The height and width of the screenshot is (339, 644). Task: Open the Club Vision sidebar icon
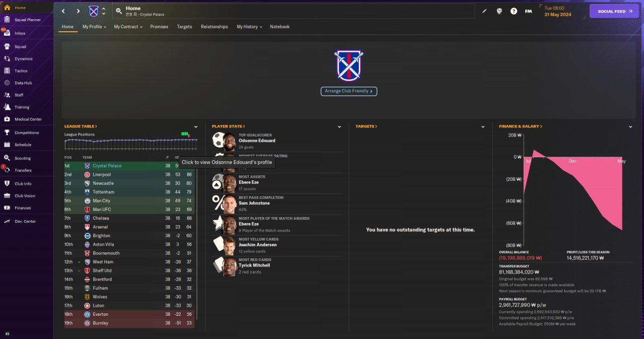7,196
